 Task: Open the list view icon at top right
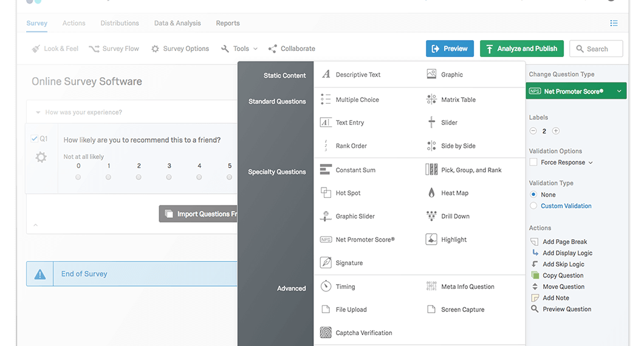[x=614, y=24]
